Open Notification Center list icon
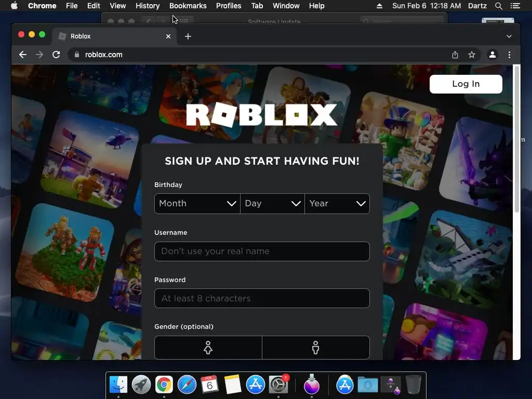This screenshot has width=532, height=399. (515, 6)
